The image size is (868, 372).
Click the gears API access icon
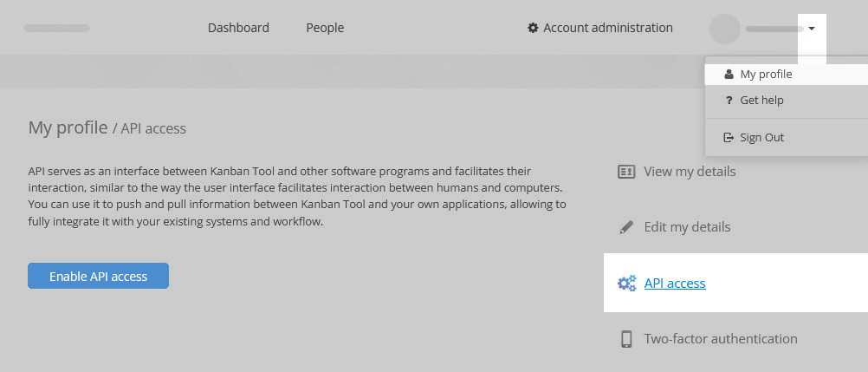click(x=626, y=284)
